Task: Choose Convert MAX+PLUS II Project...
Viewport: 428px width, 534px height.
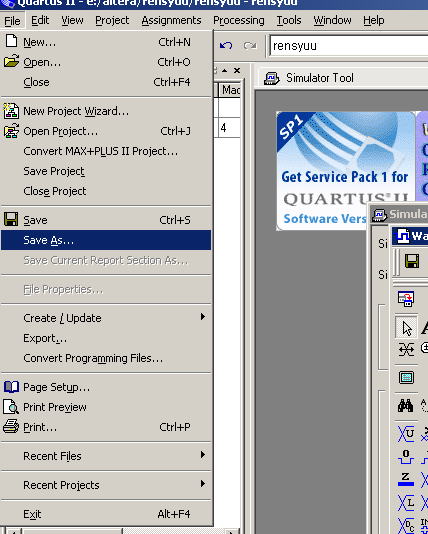Action: pyautogui.click(x=106, y=151)
